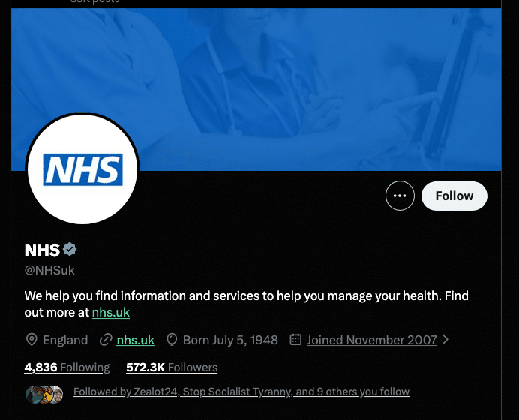Open the NHS logo profile picture
519x420 pixels.
82,169
